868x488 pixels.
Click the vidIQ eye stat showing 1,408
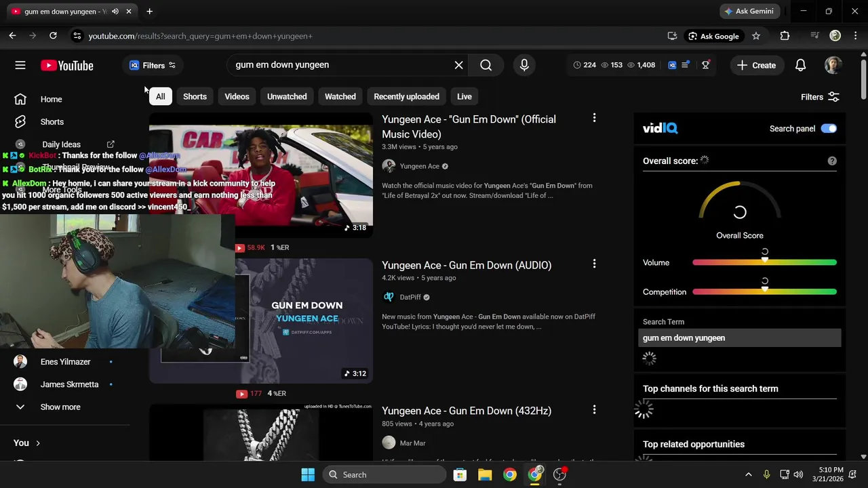(x=642, y=65)
